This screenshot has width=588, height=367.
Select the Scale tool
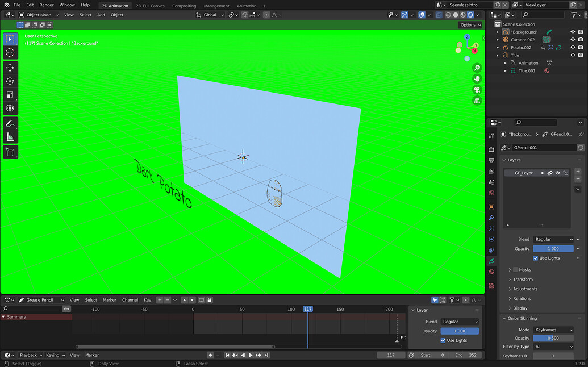tap(9, 94)
